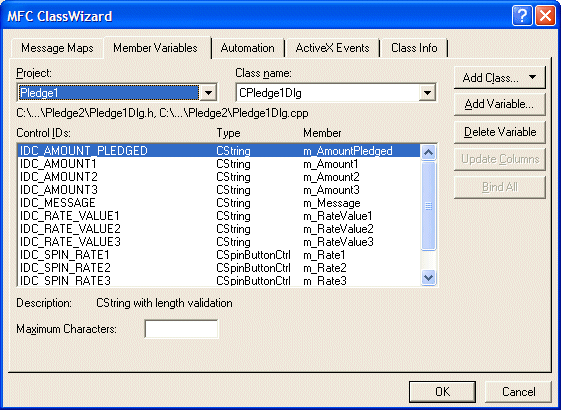The height and width of the screenshot is (410, 561).
Task: Open the Class Info tab
Action: [x=414, y=48]
